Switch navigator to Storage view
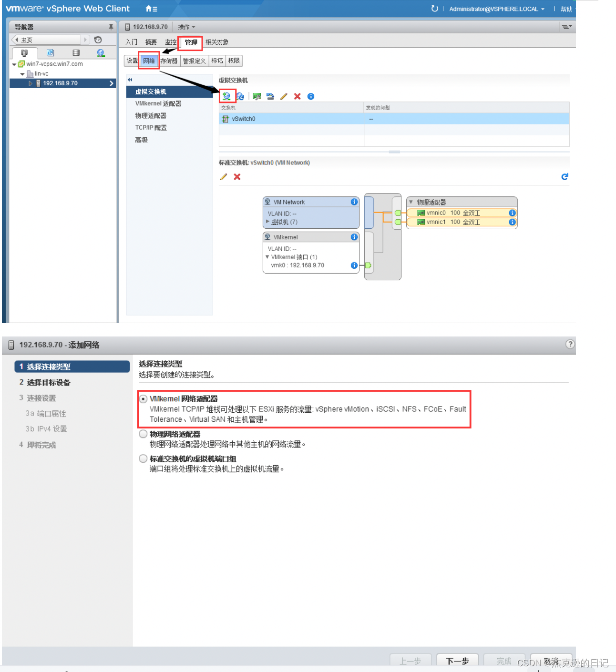The height and width of the screenshot is (672, 616). [76, 52]
